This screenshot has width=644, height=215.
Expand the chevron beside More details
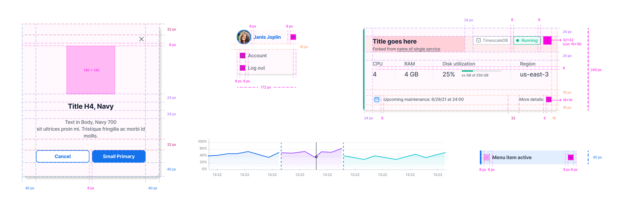(x=549, y=100)
